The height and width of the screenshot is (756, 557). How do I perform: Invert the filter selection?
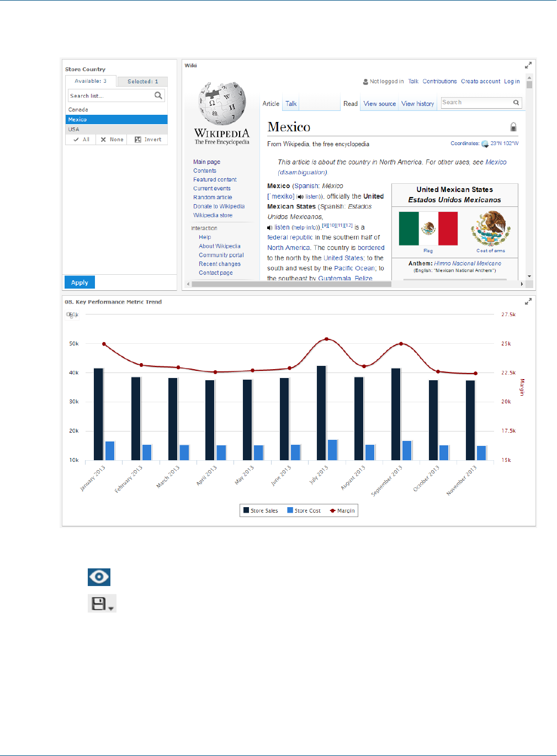(147, 140)
